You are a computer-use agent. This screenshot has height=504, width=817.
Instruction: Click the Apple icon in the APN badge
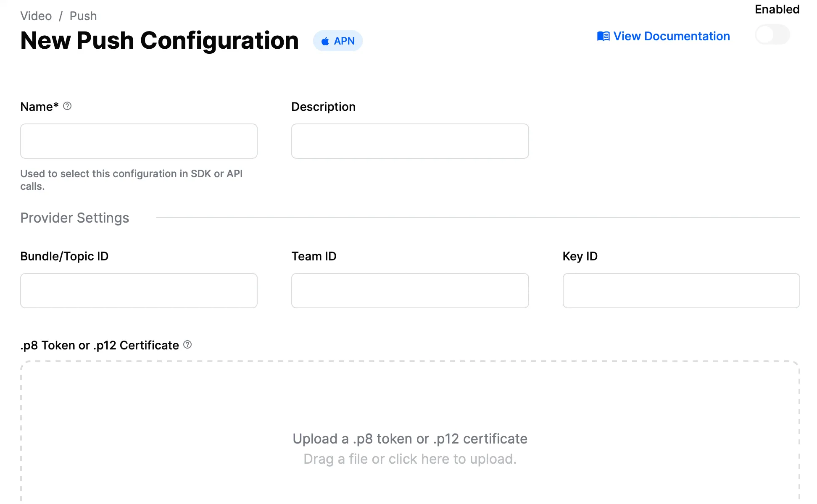click(325, 41)
